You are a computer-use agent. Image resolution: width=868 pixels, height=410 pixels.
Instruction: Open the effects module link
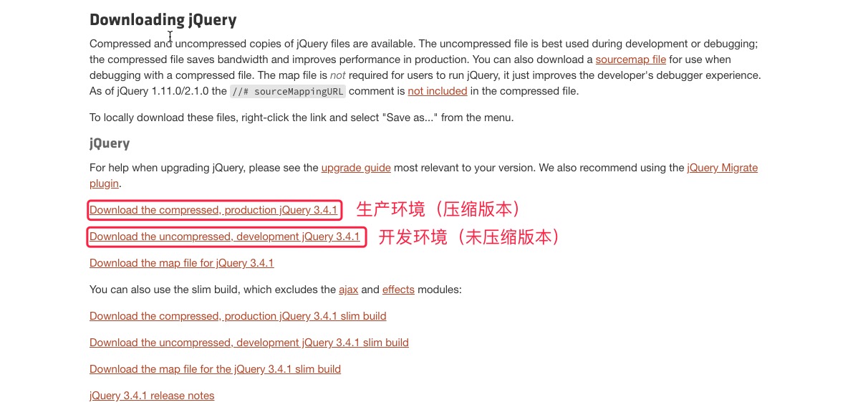coord(398,290)
